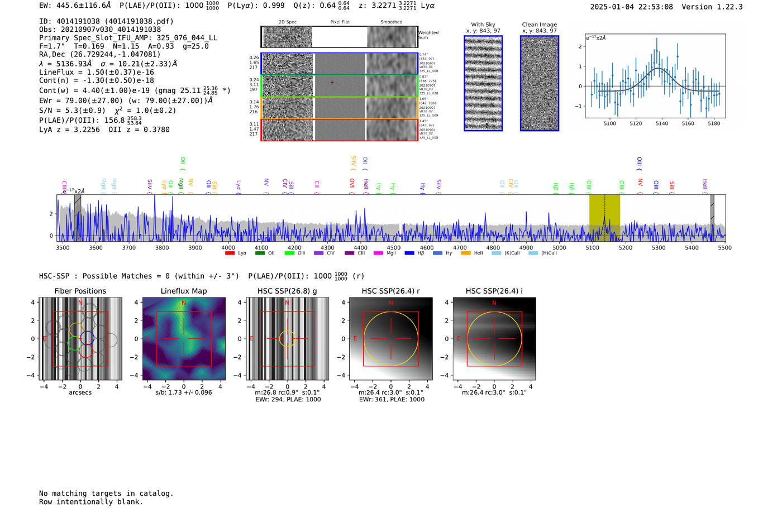Click the 'S/N = 5.3(±0.9)' line
The image size is (782, 532).
click(107, 111)
